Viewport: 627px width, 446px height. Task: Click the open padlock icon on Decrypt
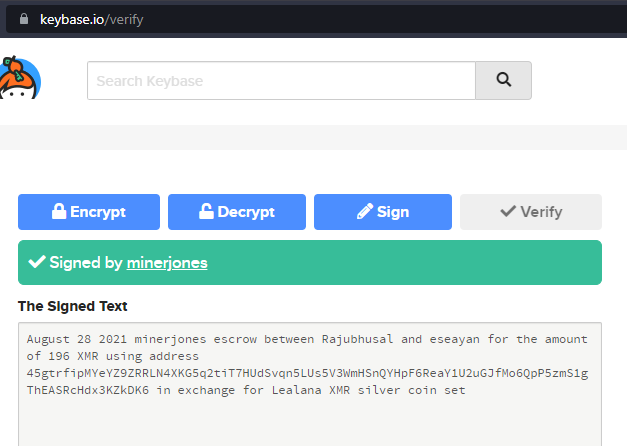click(x=206, y=211)
